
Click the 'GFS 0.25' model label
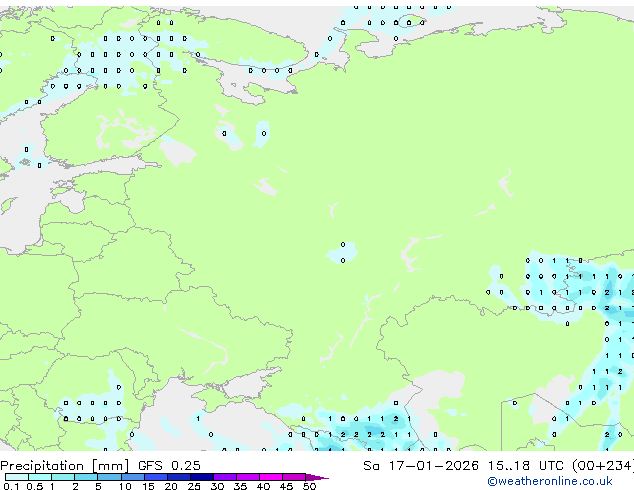[x=169, y=466]
